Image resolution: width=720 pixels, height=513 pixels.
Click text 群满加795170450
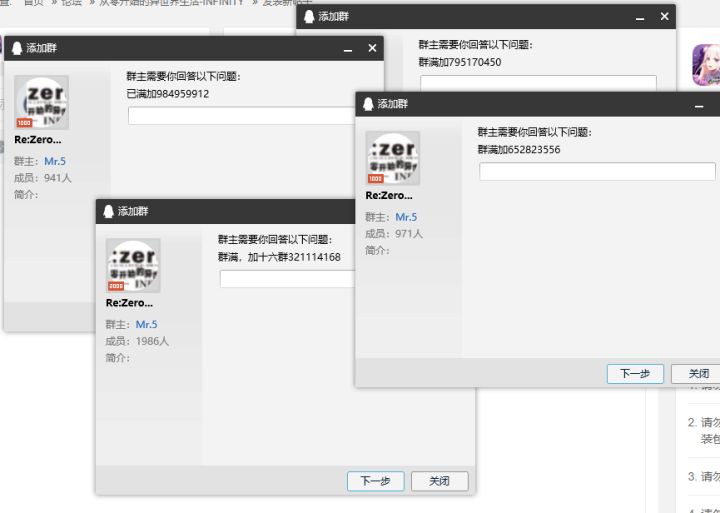pos(460,62)
